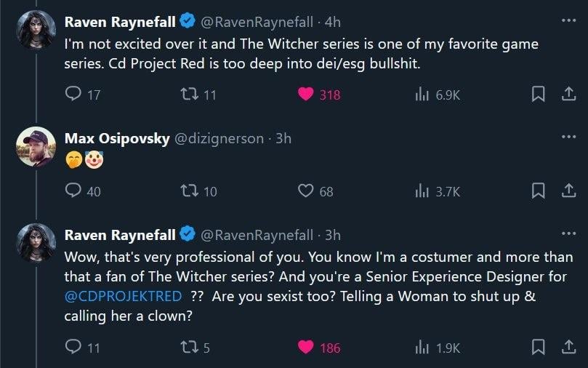This screenshot has width=588, height=368.
Task: View analytics showing 6.9K views
Action: click(421, 95)
